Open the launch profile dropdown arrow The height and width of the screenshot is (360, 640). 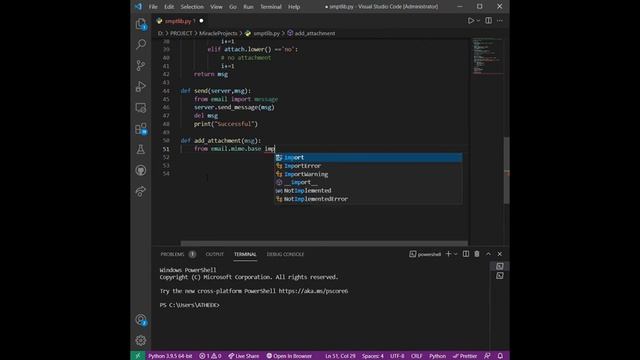click(x=456, y=254)
